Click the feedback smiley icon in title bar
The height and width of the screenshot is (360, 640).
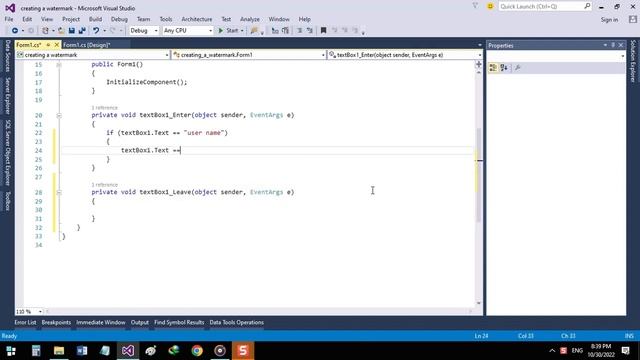click(x=490, y=7)
